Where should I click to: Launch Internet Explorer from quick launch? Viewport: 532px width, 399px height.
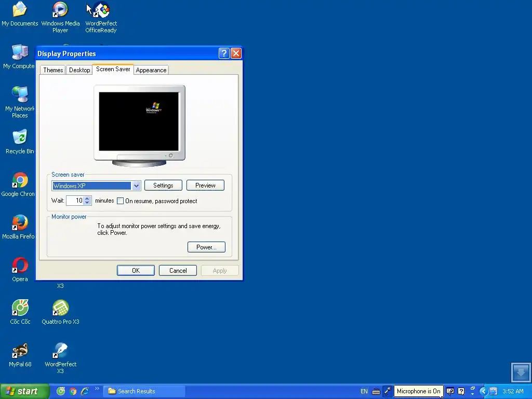point(85,391)
